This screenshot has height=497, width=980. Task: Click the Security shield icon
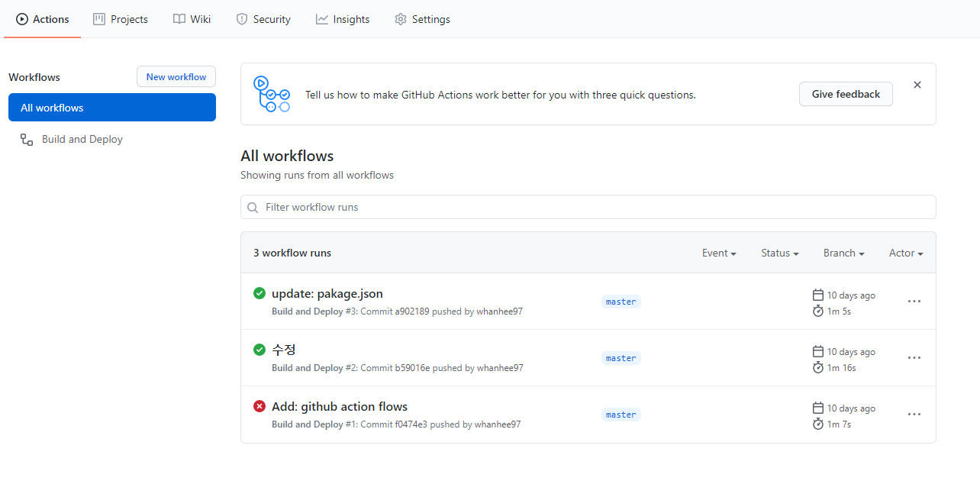pyautogui.click(x=242, y=19)
